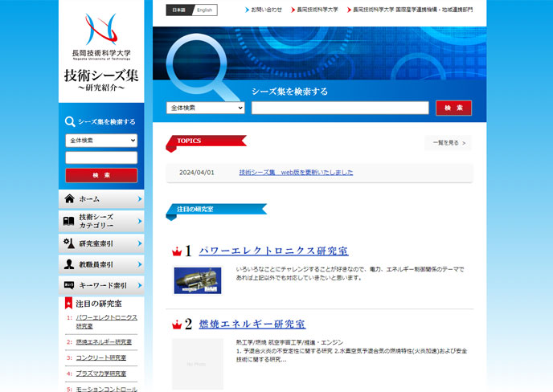The image size is (553, 392).
Task: Click sidebar link コンクリート研究室
Action: coord(100,357)
